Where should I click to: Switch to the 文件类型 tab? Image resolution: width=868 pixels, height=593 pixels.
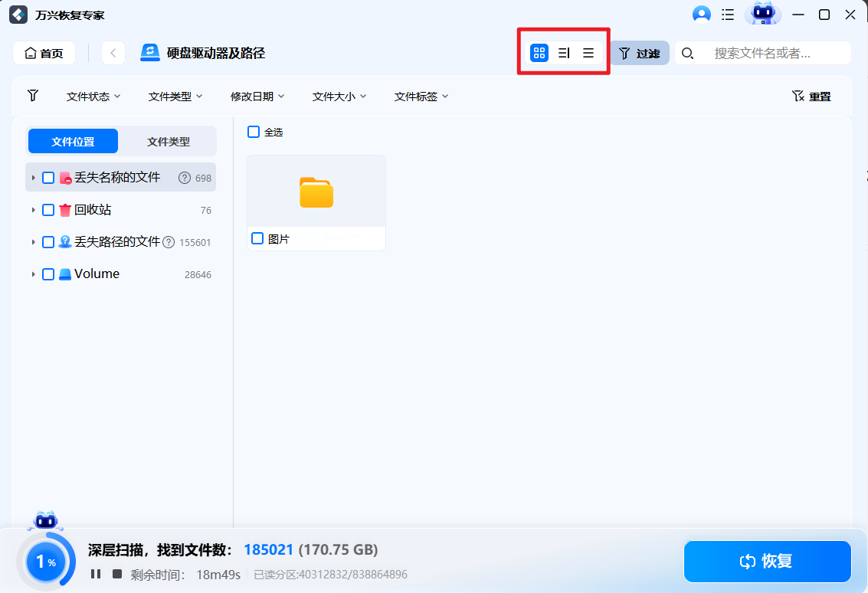(x=169, y=141)
